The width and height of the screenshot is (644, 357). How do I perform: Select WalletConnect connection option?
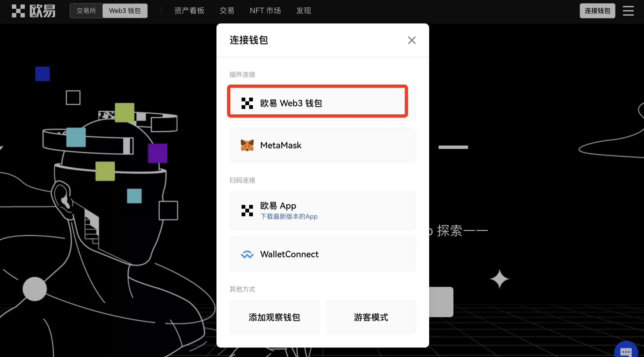point(323,254)
